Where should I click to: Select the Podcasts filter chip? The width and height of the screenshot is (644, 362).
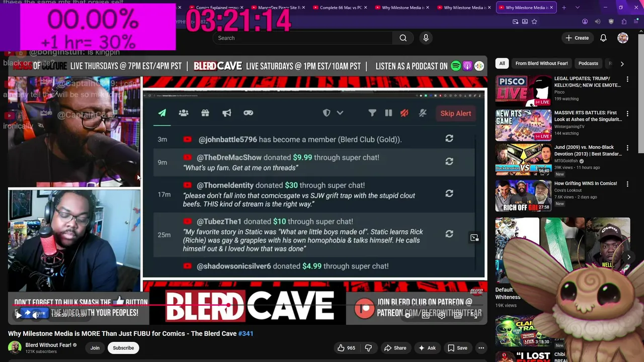point(588,63)
